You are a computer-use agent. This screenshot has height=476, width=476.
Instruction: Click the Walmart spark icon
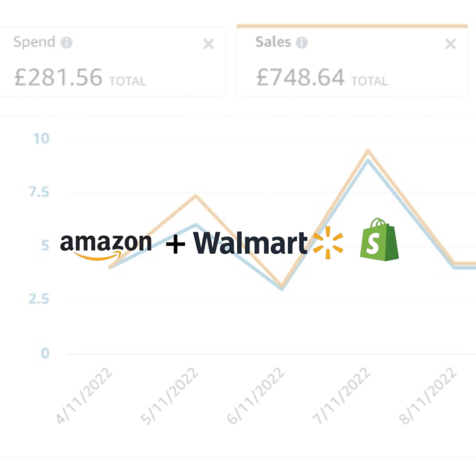coord(328,242)
